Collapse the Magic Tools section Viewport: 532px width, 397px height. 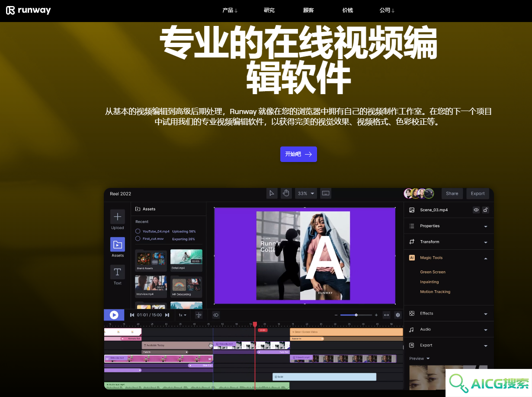(486, 258)
